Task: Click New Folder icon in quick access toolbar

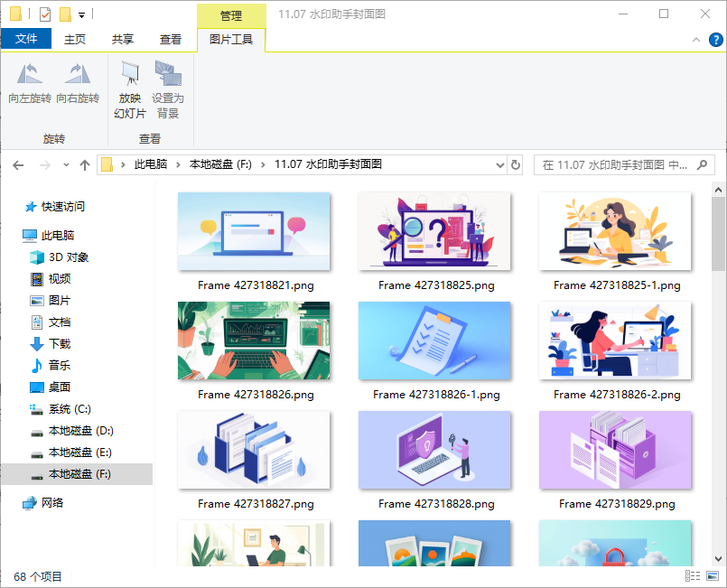Action: 65,14
